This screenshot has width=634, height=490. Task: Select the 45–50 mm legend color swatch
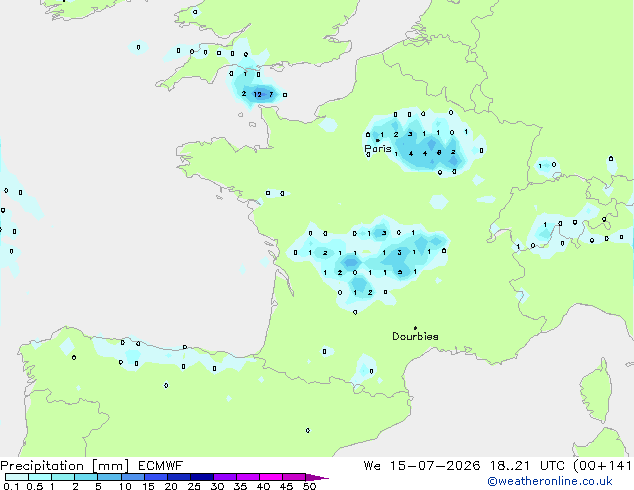[294, 477]
